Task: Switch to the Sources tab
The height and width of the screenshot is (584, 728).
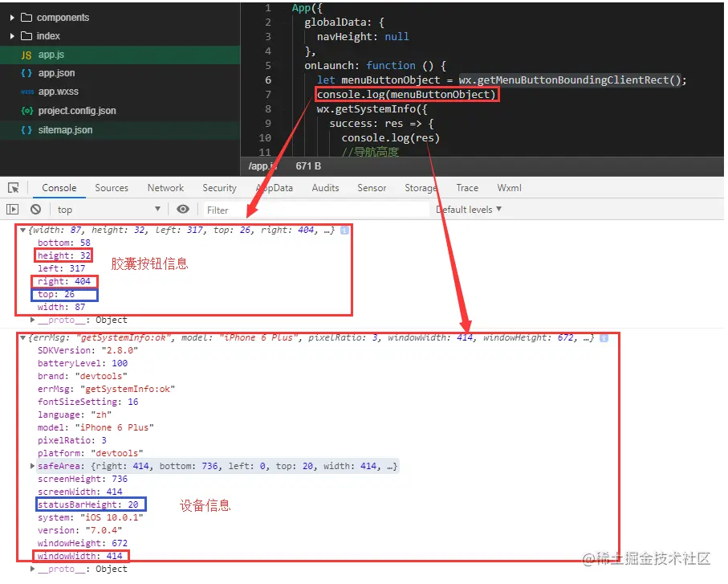Action: point(112,188)
